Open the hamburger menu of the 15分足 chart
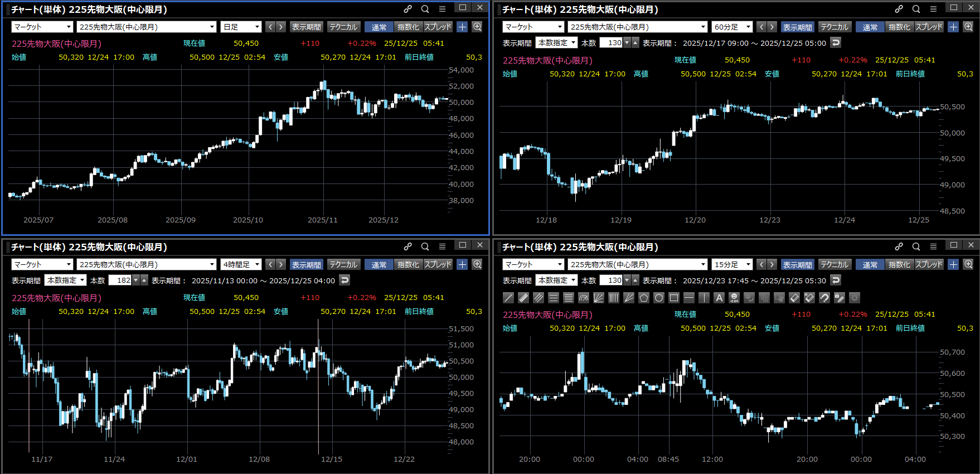The image size is (980, 474). tap(933, 246)
